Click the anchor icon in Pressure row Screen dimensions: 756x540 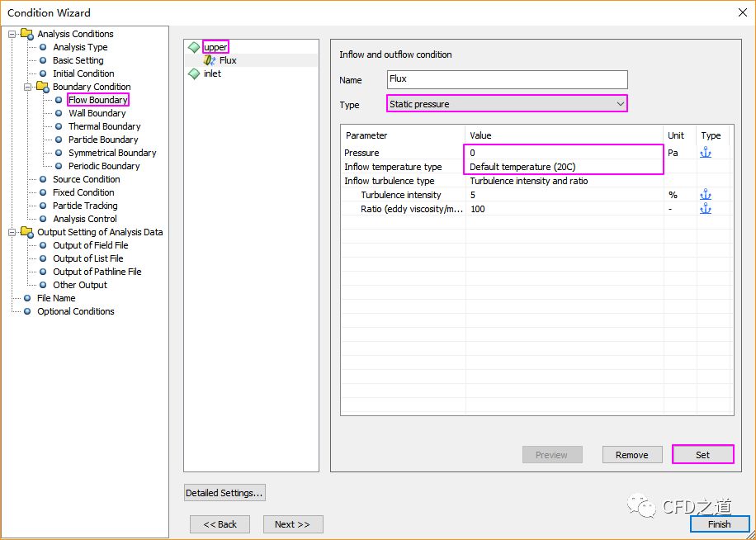click(x=705, y=153)
